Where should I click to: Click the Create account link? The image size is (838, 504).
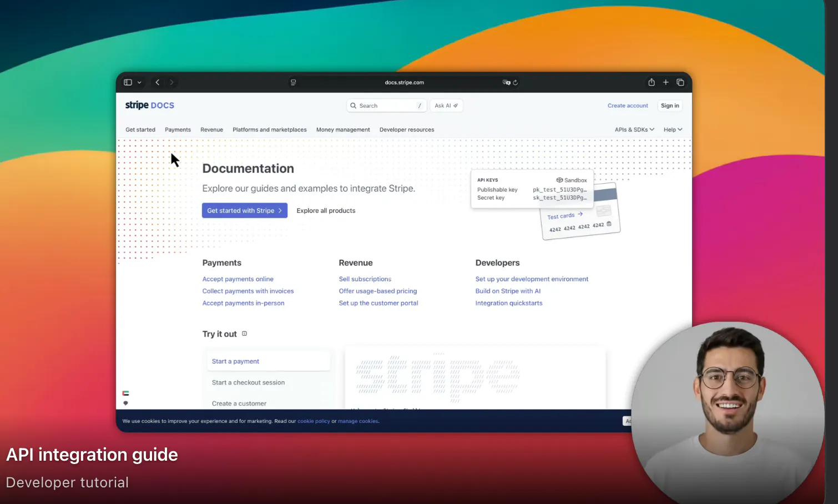(x=628, y=105)
